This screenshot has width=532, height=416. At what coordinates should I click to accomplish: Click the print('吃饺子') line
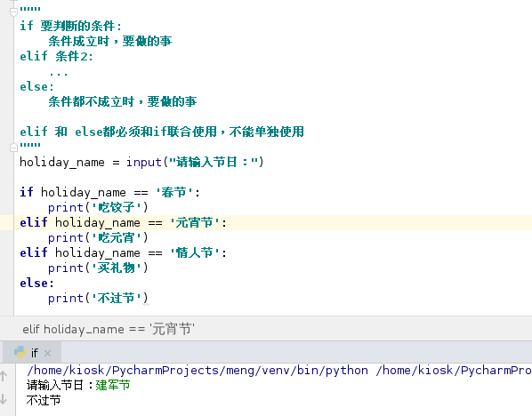pyautogui.click(x=98, y=207)
